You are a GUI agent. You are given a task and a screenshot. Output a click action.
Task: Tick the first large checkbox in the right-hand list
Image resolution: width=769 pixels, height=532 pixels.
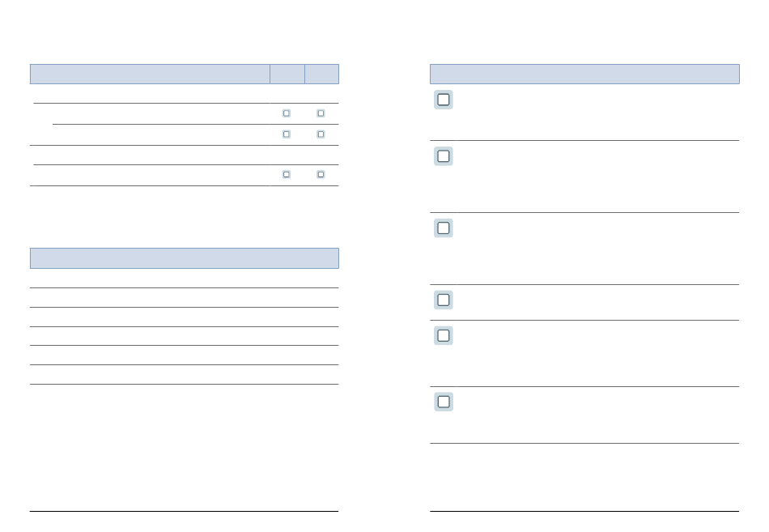(444, 100)
